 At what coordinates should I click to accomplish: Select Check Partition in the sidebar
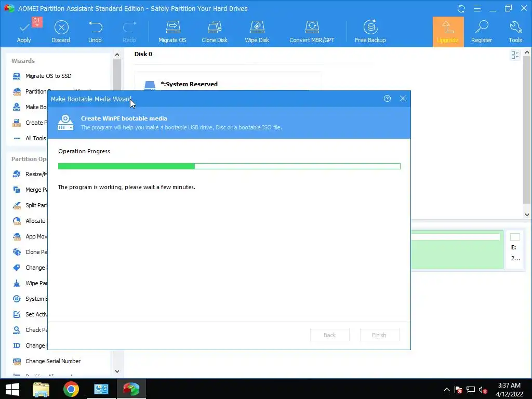(30, 330)
